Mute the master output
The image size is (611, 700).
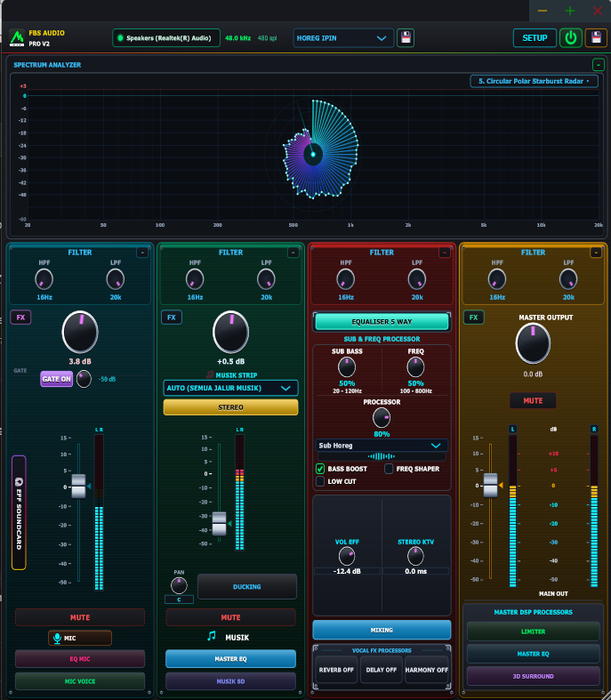point(533,400)
